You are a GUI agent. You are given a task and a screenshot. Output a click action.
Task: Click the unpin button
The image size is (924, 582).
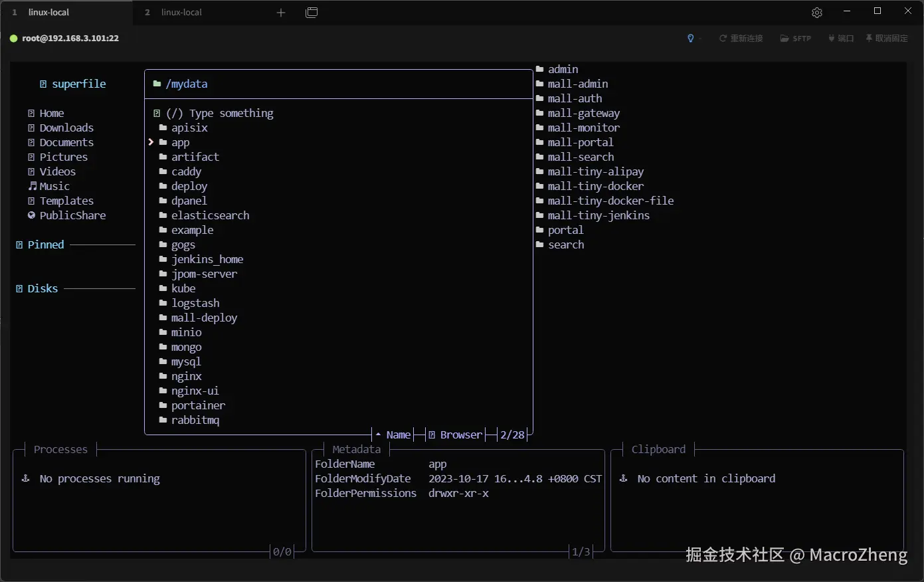[886, 39]
